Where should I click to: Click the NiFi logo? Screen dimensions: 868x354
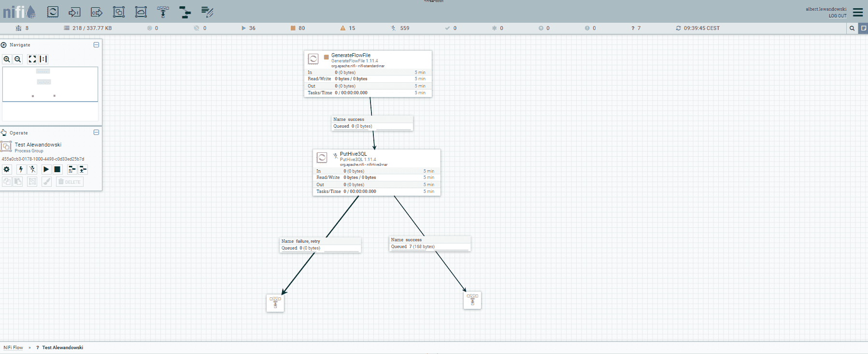coord(19,12)
